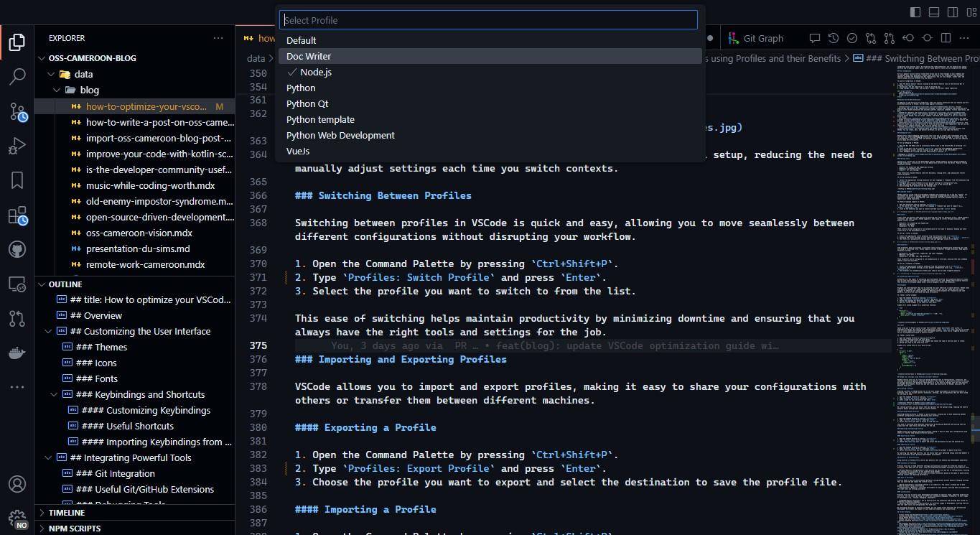Screen dimensions: 980x535
Task: Open the Explorer views and more actions menu
Action: [x=218, y=38]
